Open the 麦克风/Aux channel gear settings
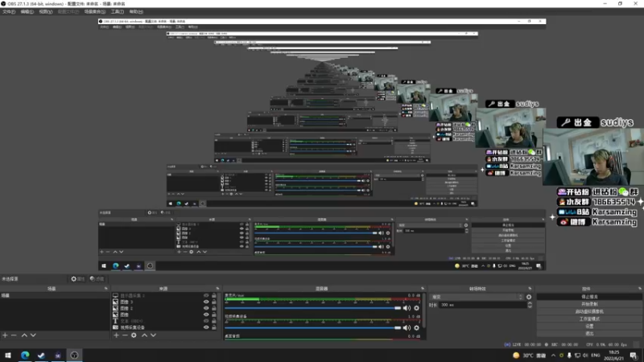This screenshot has width=644, height=362. [x=416, y=308]
